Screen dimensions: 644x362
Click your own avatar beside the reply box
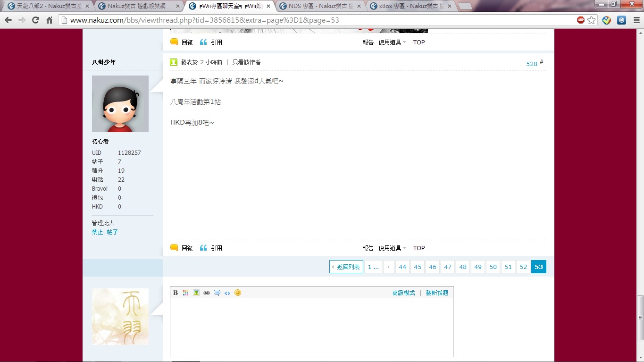tap(120, 317)
